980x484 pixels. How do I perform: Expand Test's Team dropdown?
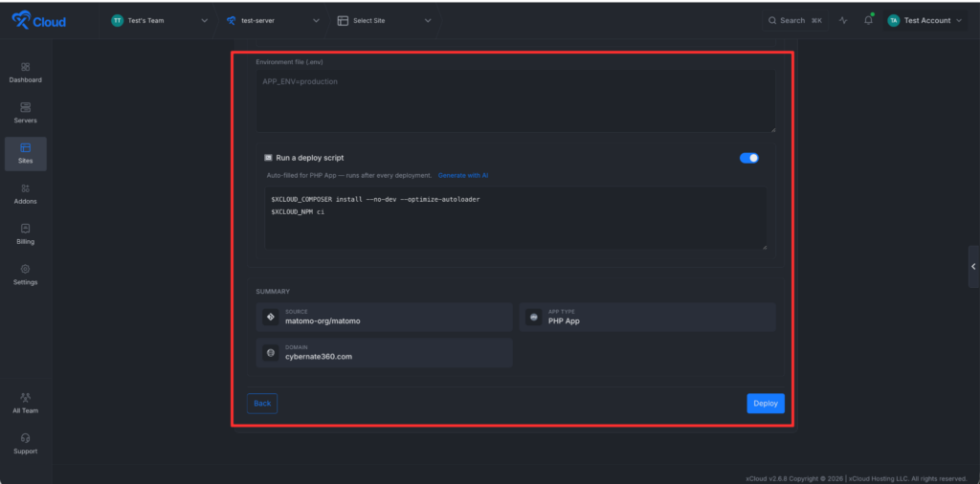[x=160, y=21]
